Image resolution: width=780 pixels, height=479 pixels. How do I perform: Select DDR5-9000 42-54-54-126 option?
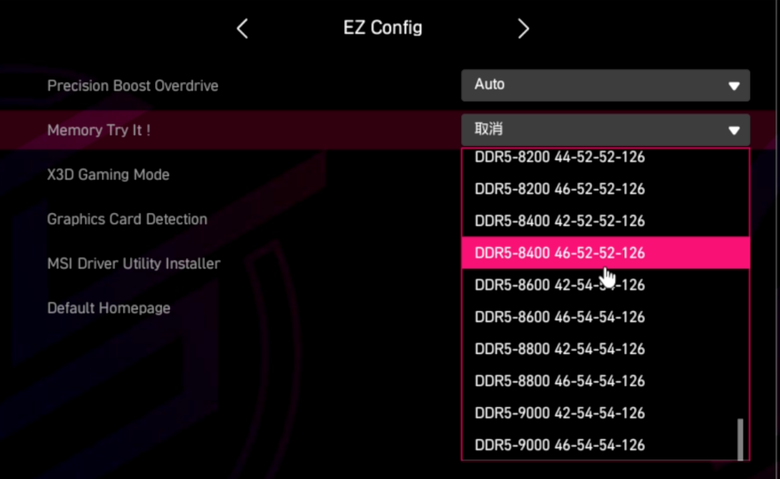point(605,413)
